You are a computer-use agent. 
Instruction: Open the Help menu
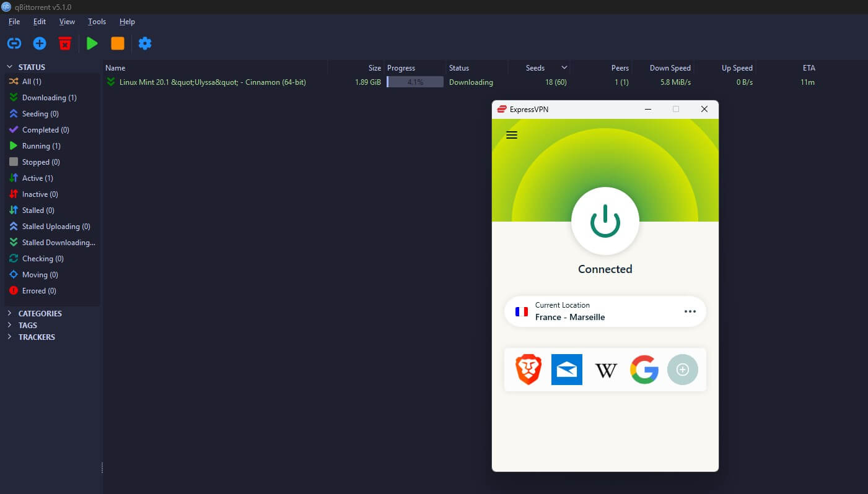(127, 22)
